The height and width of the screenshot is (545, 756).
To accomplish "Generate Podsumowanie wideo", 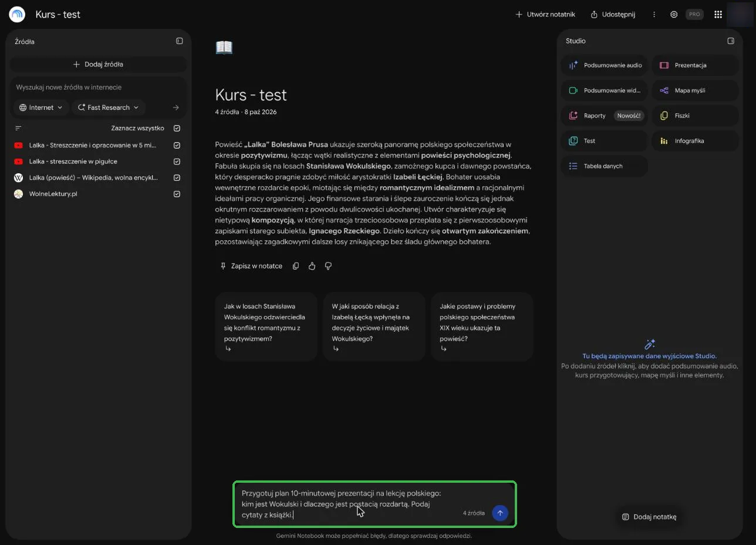I will [605, 90].
